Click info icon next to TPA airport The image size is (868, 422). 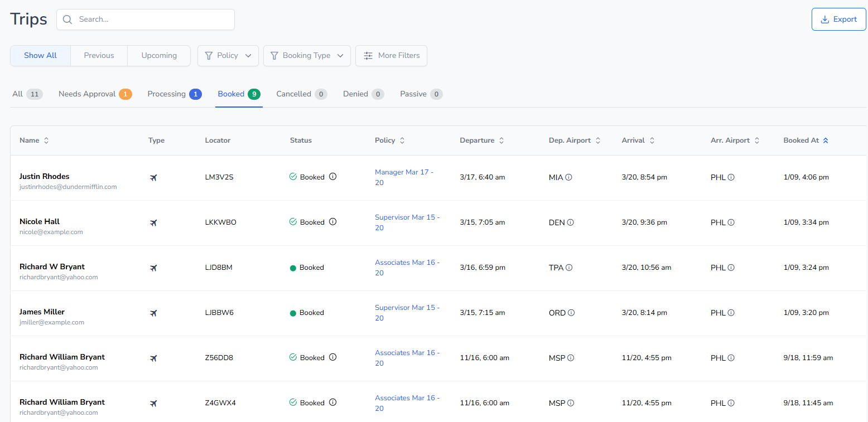click(569, 268)
